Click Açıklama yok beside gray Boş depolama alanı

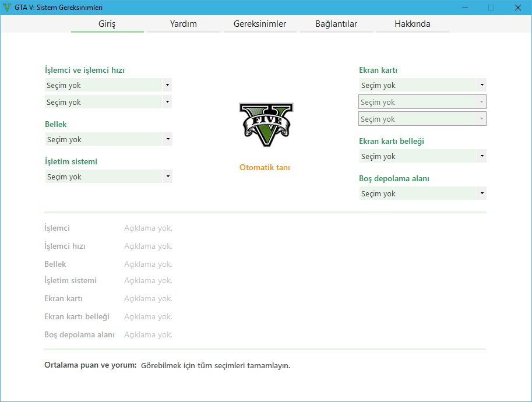click(148, 335)
